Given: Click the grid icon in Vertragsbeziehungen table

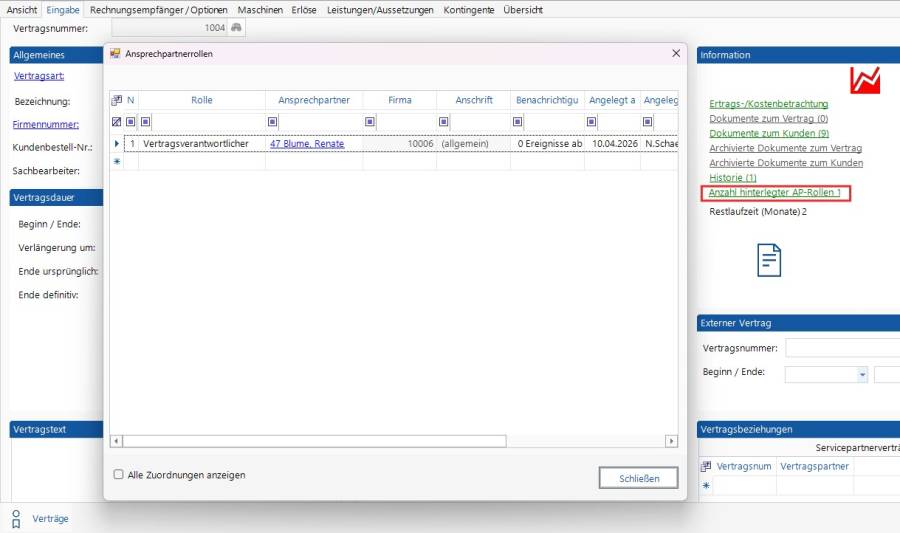Looking at the screenshot, I should point(706,466).
